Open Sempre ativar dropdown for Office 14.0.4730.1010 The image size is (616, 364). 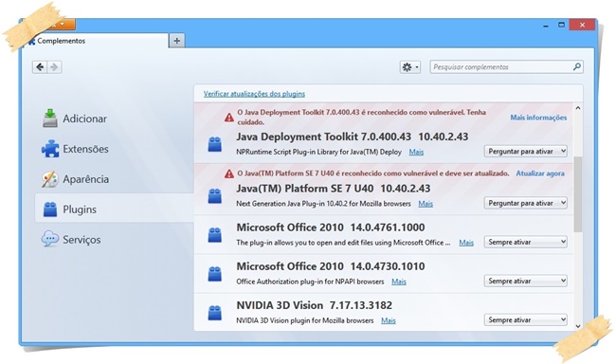click(x=525, y=282)
